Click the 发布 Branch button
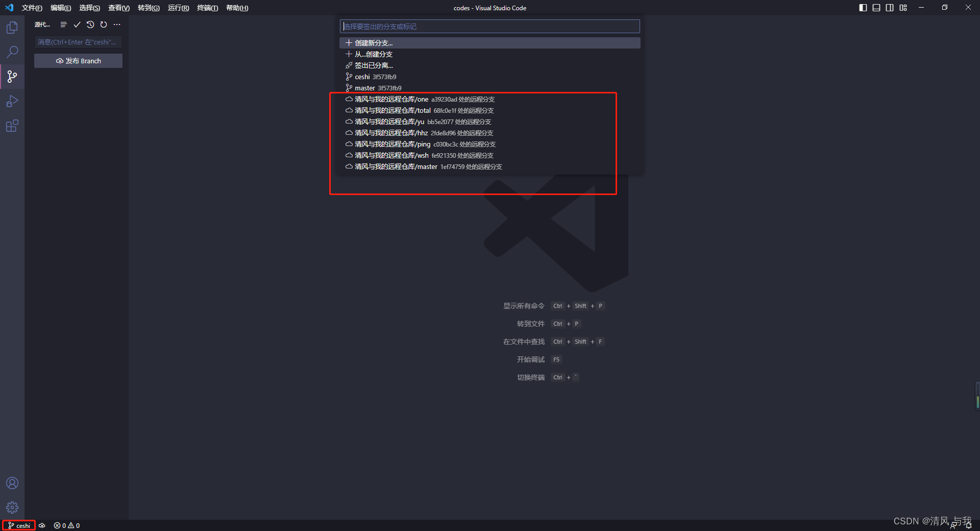 tap(78, 61)
